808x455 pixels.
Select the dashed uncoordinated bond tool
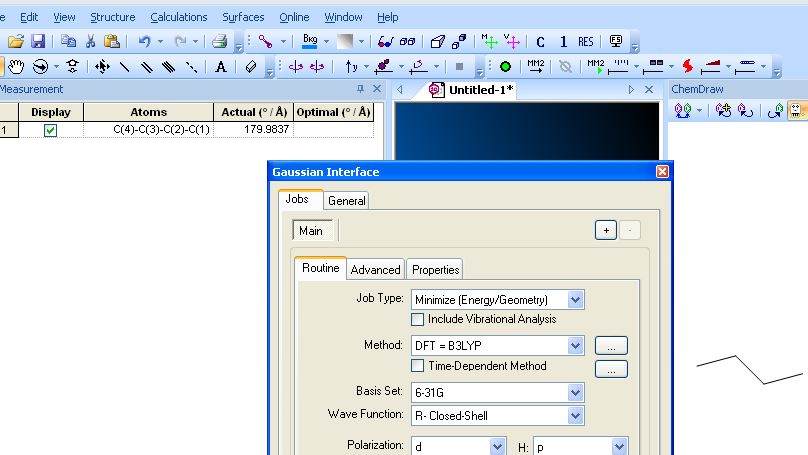click(x=191, y=66)
